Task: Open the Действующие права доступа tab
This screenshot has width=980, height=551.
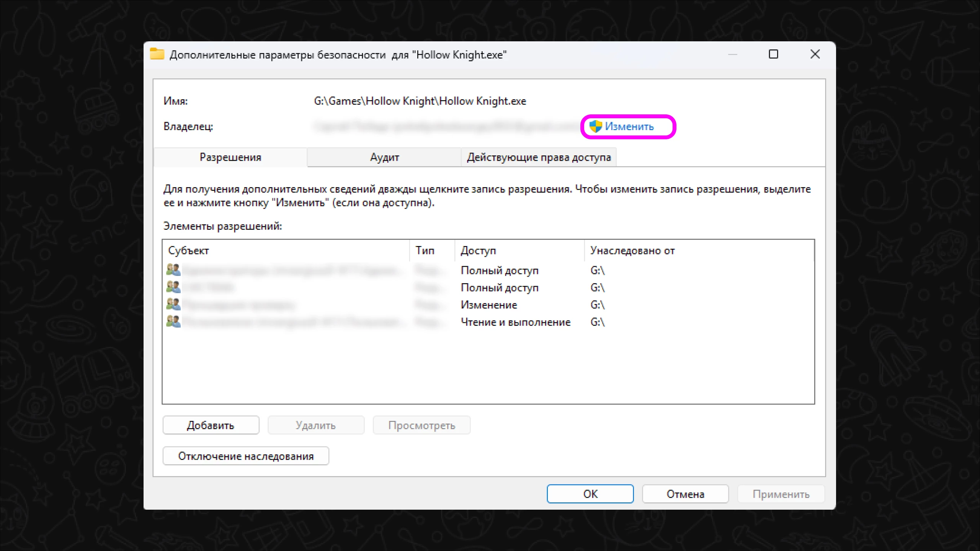Action: 539,157
